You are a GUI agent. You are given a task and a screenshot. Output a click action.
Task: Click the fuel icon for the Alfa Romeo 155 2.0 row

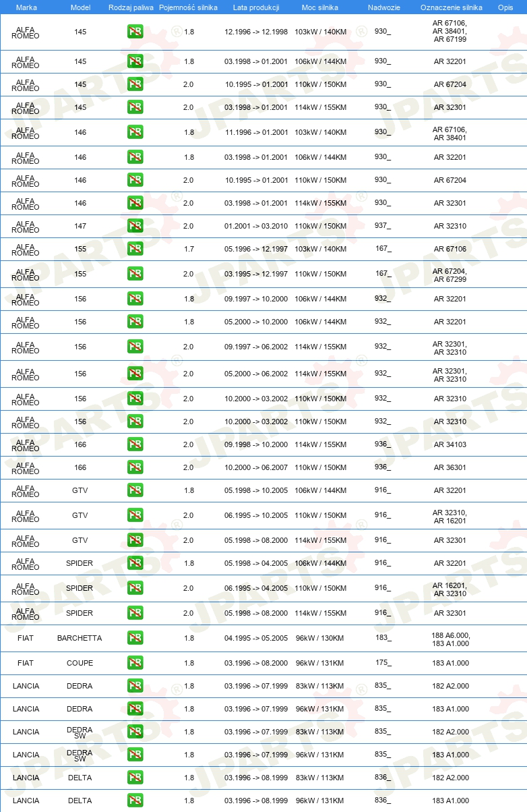point(135,274)
